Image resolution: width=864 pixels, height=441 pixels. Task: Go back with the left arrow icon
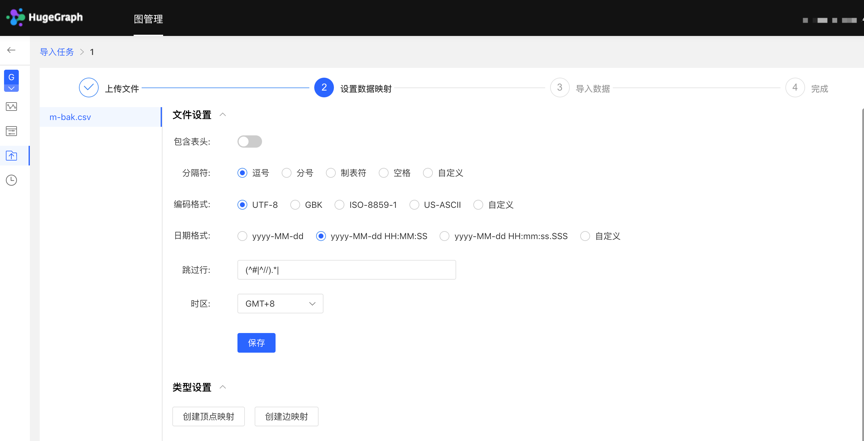[11, 50]
